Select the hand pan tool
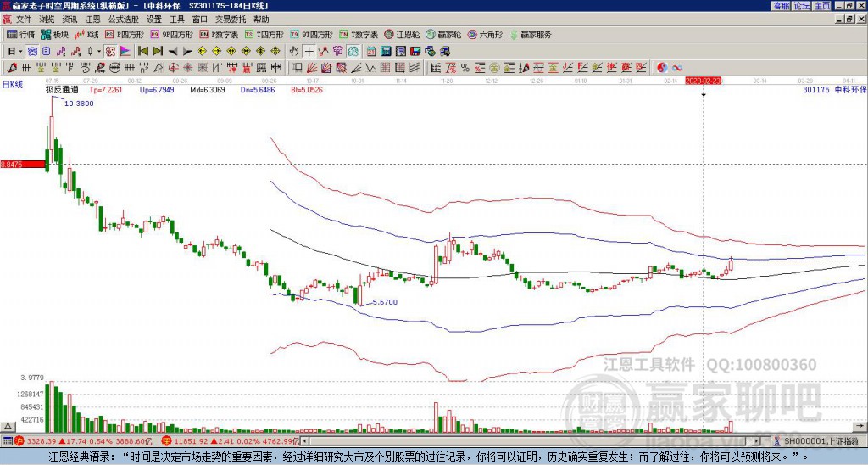868x465 pixels. click(x=294, y=52)
